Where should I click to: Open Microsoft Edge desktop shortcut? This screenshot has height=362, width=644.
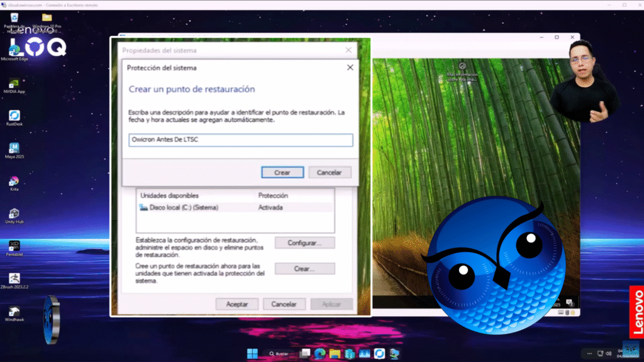[14, 49]
